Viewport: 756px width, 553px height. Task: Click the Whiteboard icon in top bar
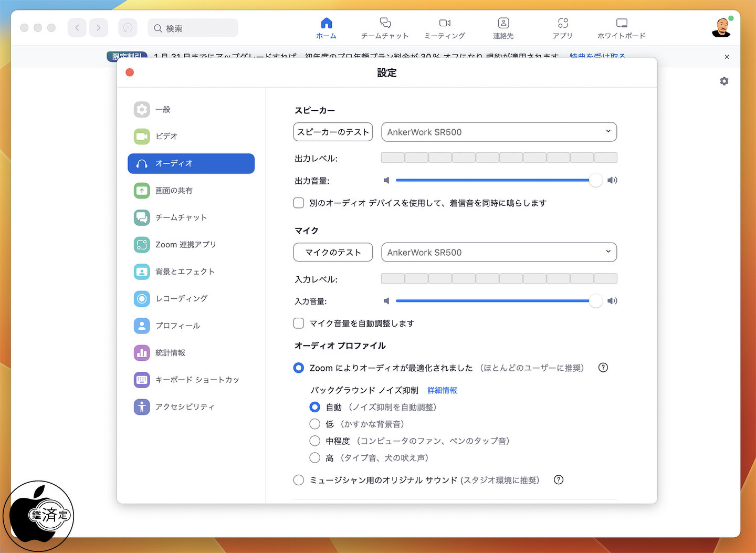[621, 23]
